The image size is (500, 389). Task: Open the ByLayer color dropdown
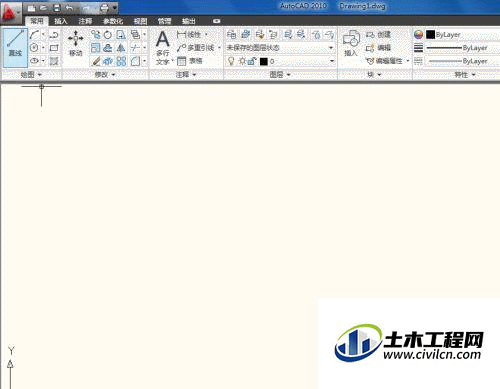click(463, 34)
